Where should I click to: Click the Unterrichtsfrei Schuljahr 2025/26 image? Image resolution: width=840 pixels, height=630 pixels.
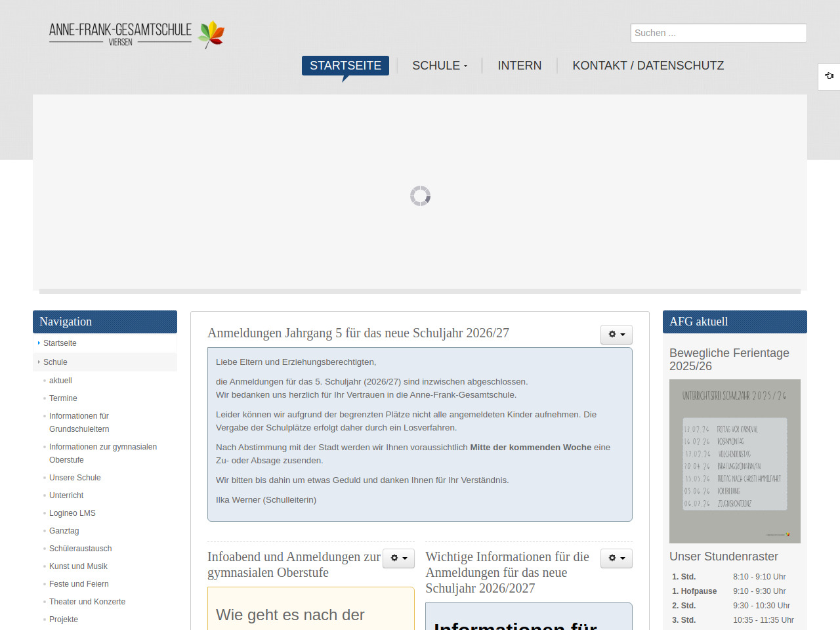[734, 461]
